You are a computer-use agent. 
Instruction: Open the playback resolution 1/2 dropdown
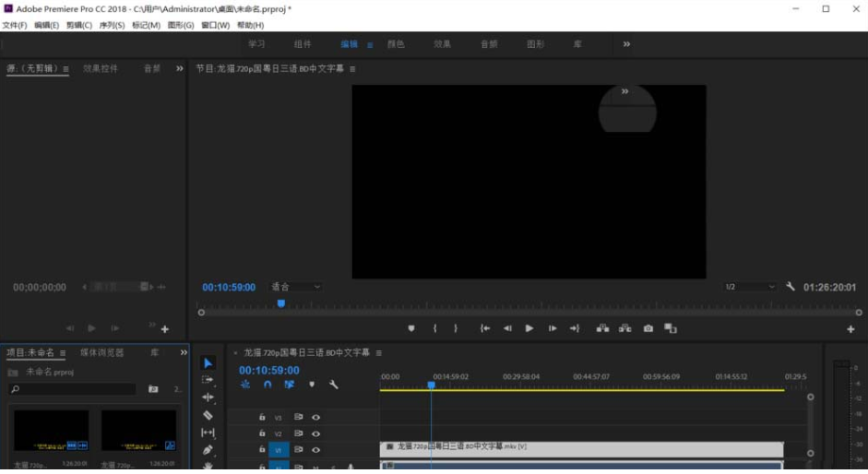click(x=749, y=287)
